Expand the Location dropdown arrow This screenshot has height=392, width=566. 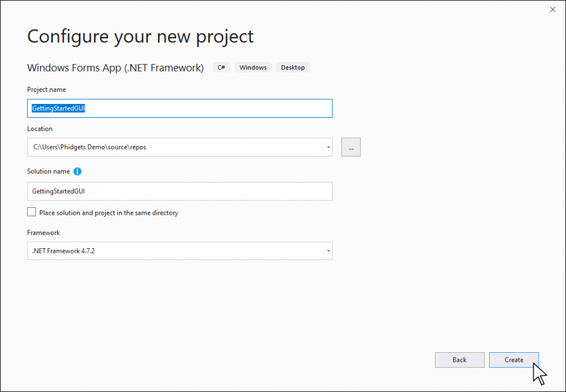pos(328,147)
